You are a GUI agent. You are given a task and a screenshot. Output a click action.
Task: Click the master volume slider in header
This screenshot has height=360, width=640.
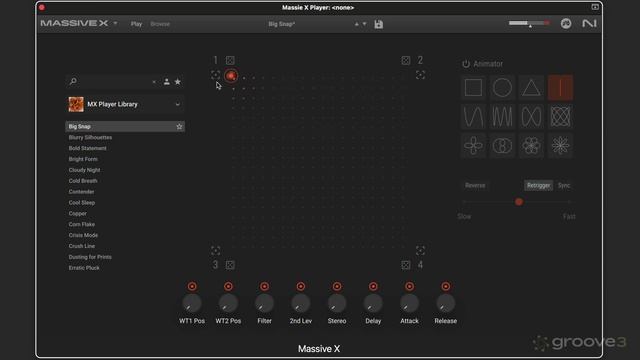[x=529, y=23]
